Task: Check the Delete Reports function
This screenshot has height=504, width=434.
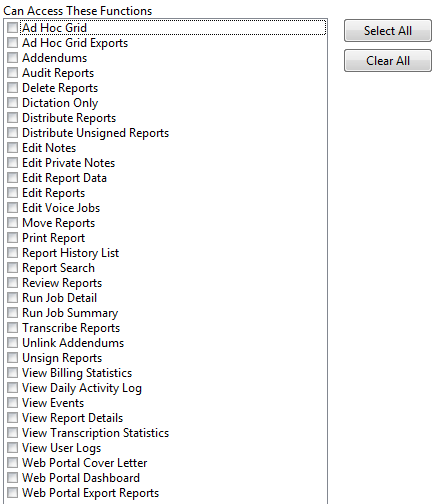Action: click(12, 88)
